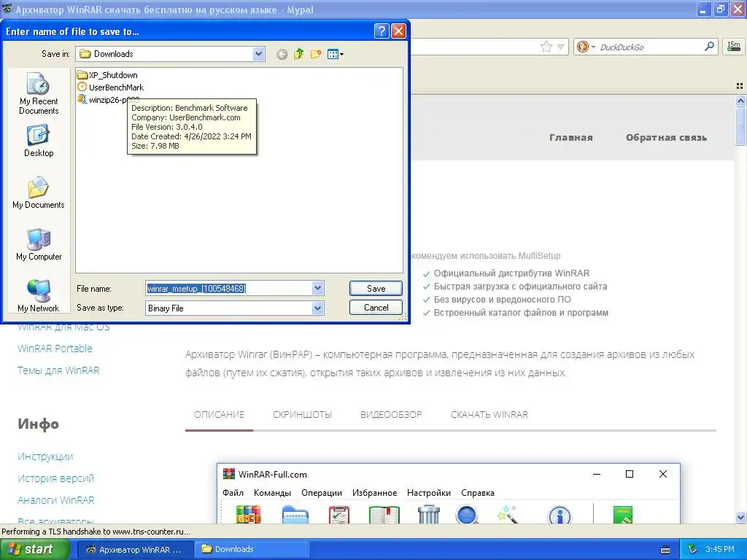Click the keyboard tray icon
The width and height of the screenshot is (747, 560).
click(x=665, y=550)
